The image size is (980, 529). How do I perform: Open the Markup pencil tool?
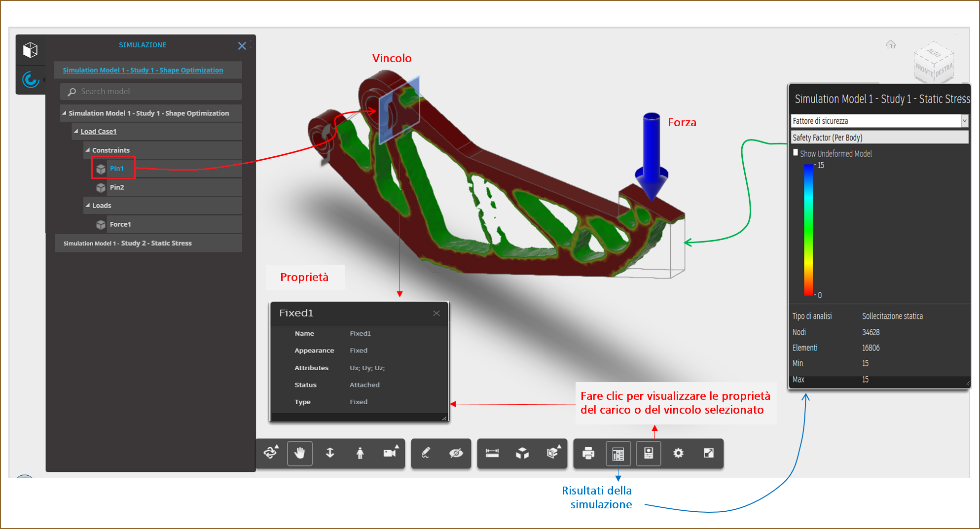(426, 453)
